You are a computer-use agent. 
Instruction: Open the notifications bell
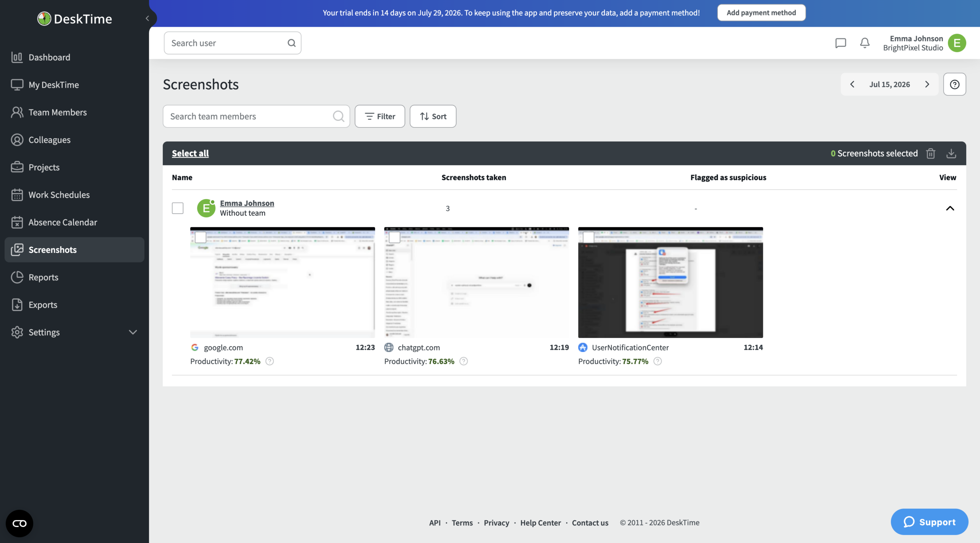tap(865, 43)
